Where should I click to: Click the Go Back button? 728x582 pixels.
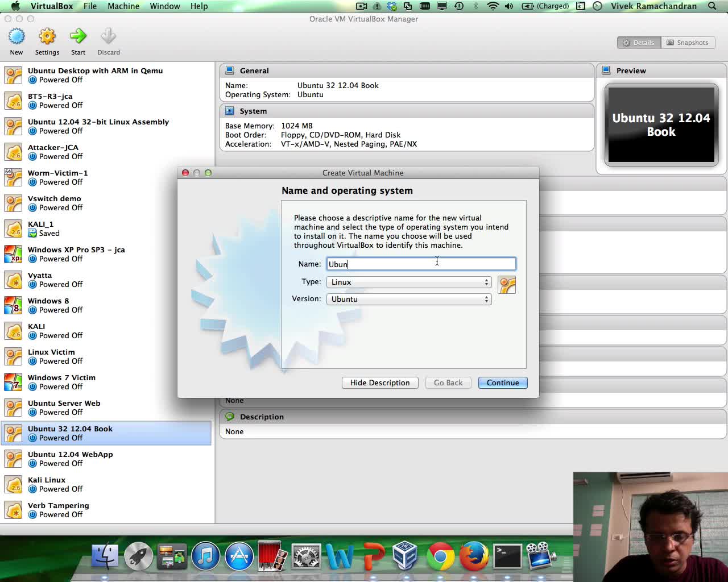448,383
